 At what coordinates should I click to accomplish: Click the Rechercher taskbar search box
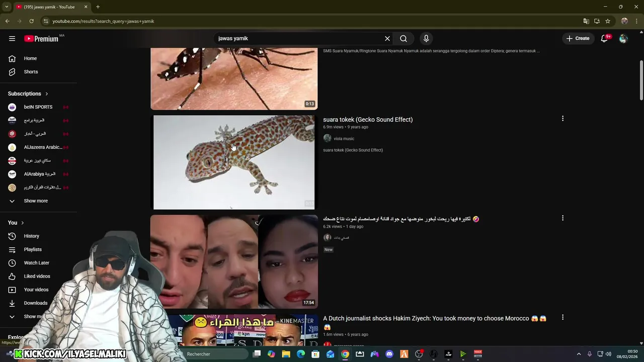pyautogui.click(x=216, y=354)
